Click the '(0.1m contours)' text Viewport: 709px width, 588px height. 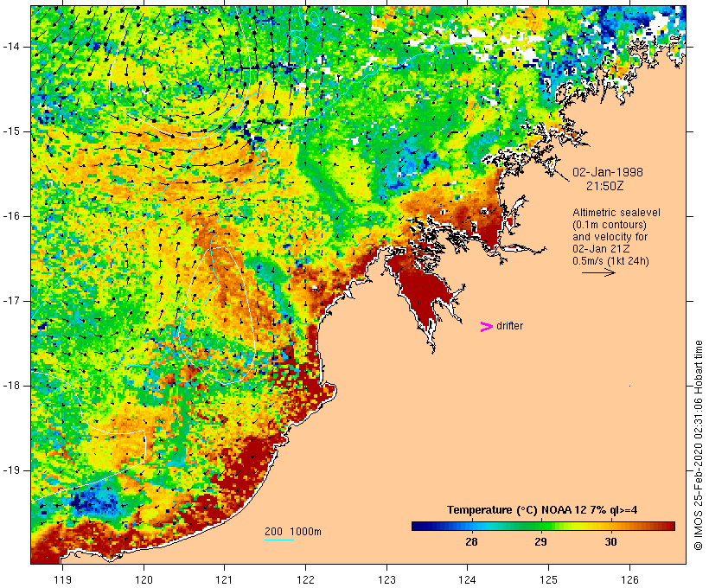click(610, 225)
